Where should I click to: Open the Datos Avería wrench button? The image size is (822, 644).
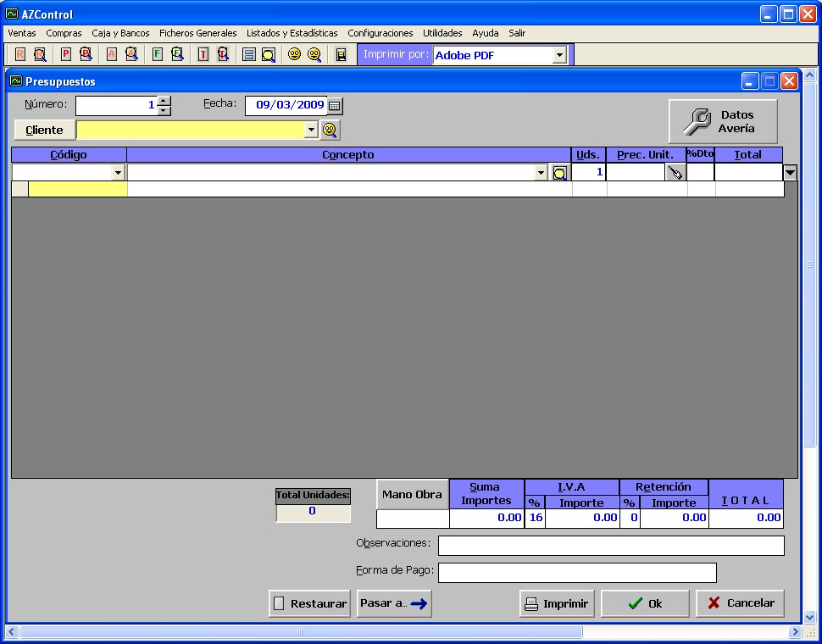coord(723,121)
